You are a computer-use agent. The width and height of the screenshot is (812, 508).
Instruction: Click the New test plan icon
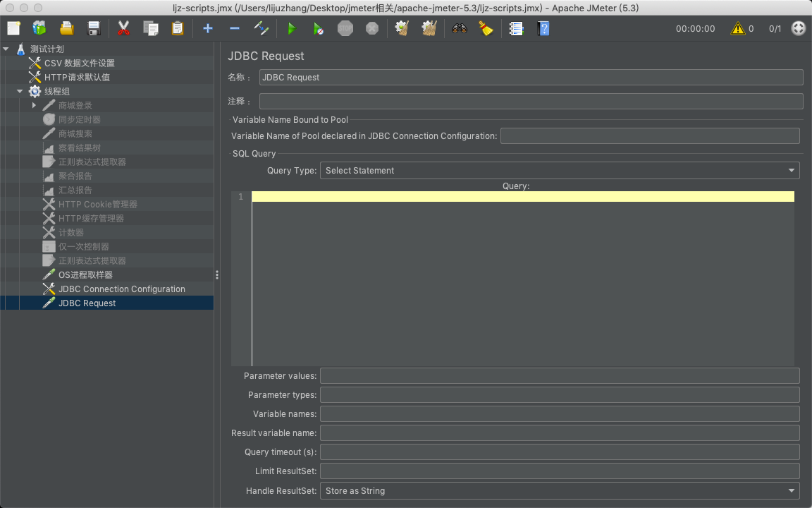[x=13, y=28]
